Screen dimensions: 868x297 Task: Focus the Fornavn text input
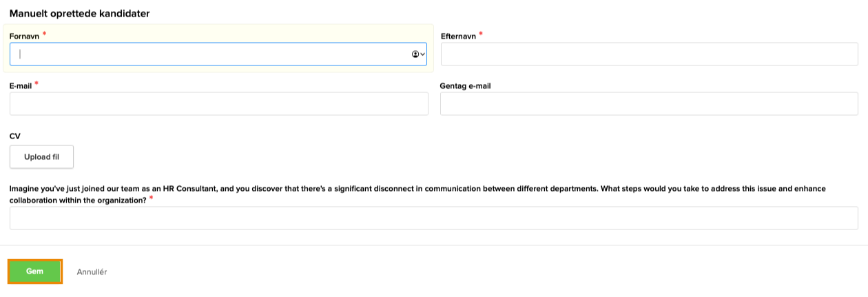[x=207, y=54]
